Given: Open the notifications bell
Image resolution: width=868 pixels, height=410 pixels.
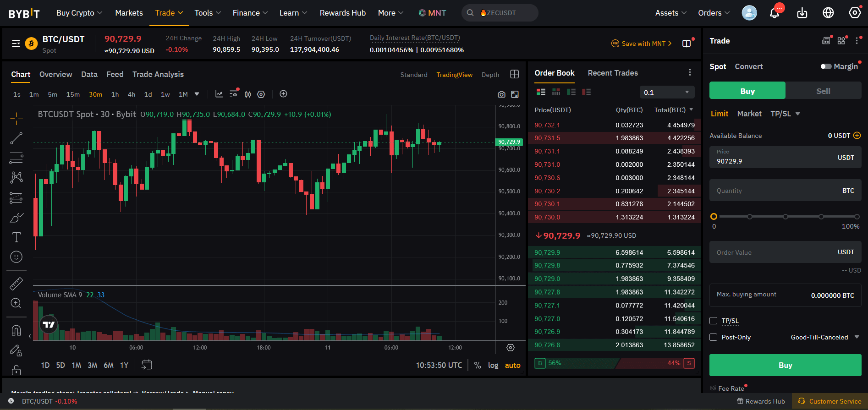Looking at the screenshot, I should click(x=775, y=13).
